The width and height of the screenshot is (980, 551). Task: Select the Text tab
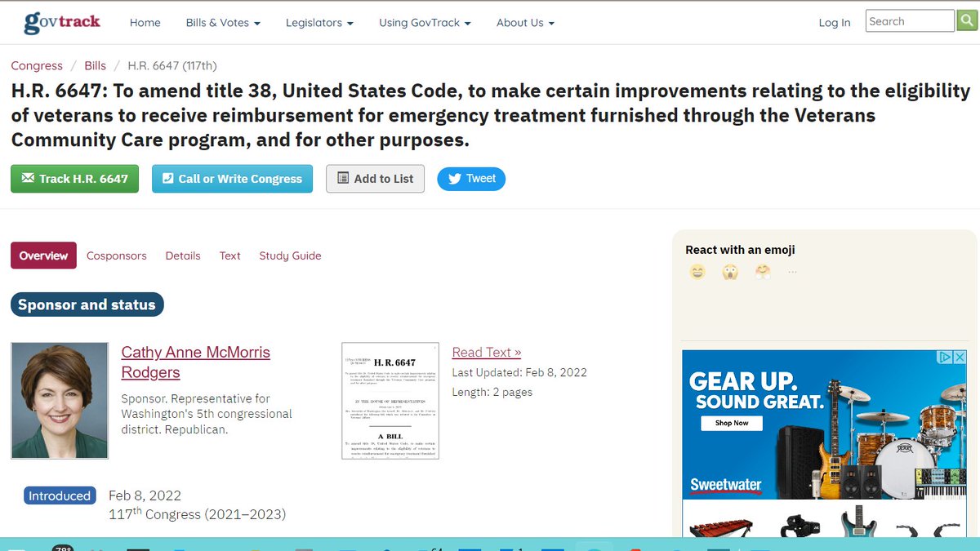pyautogui.click(x=230, y=256)
